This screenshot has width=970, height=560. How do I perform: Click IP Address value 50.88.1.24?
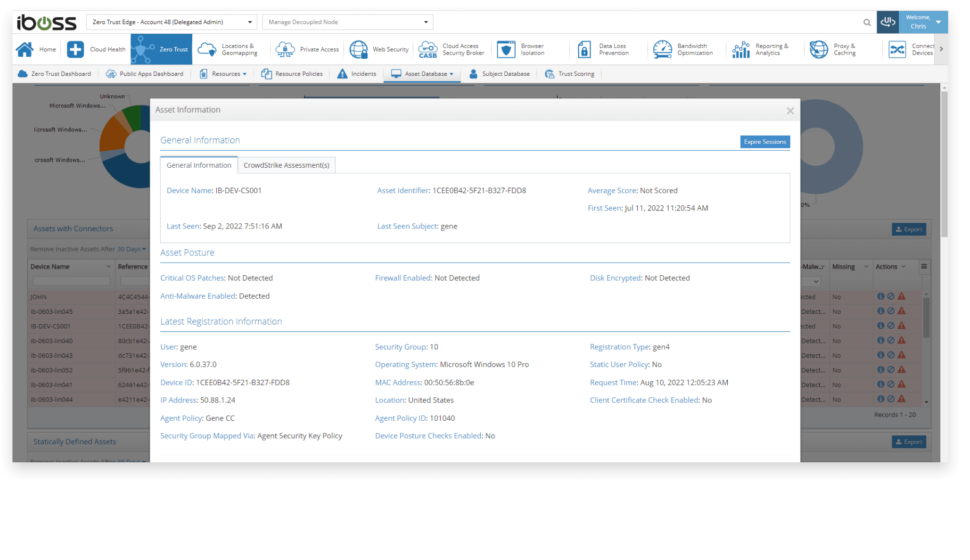click(x=218, y=400)
